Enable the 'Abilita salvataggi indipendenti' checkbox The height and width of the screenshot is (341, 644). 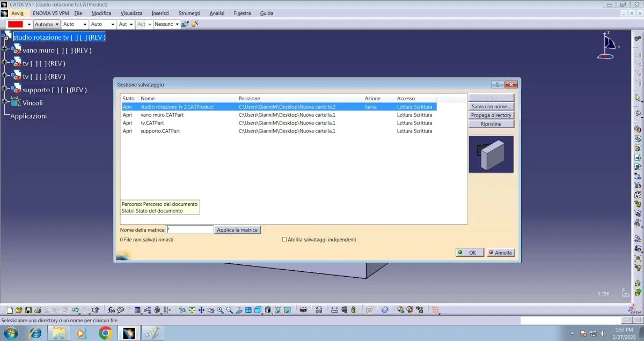point(284,240)
